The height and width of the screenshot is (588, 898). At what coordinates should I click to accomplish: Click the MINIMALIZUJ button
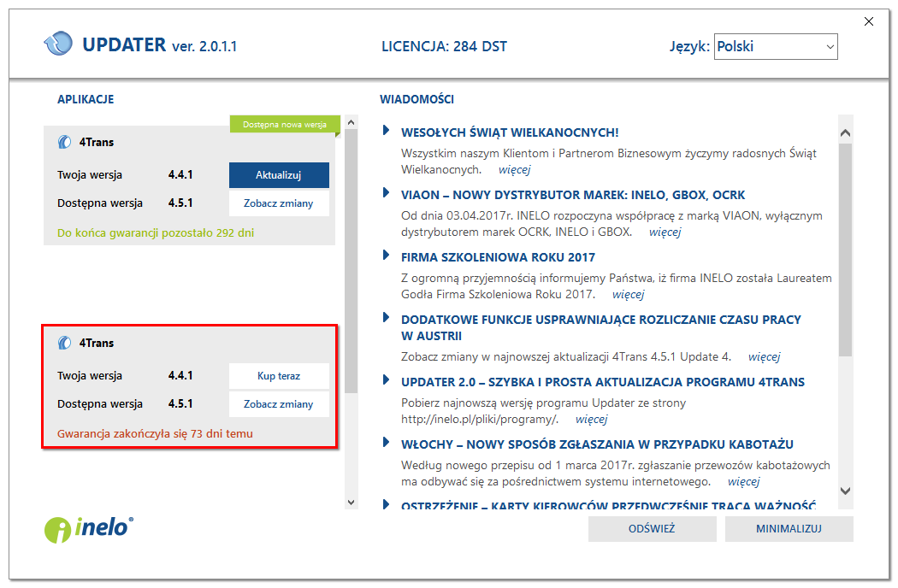pos(789,529)
